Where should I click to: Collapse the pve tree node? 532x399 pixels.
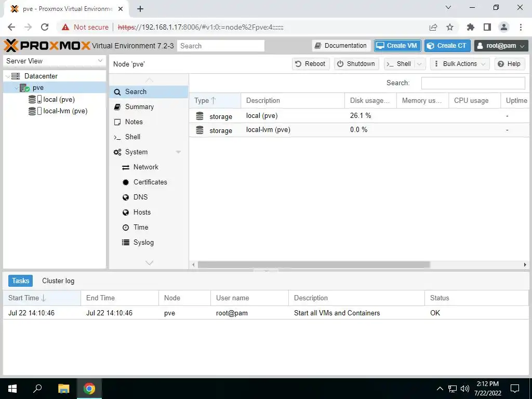point(16,88)
